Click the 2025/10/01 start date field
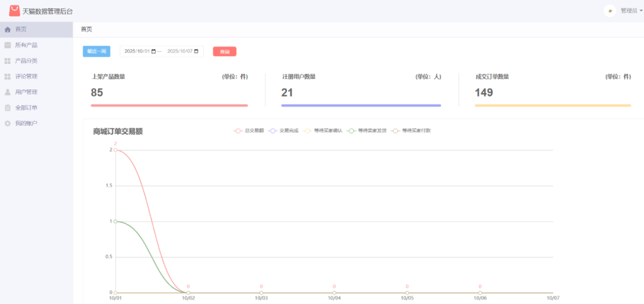The height and width of the screenshot is (304, 644). pyautogui.click(x=140, y=51)
